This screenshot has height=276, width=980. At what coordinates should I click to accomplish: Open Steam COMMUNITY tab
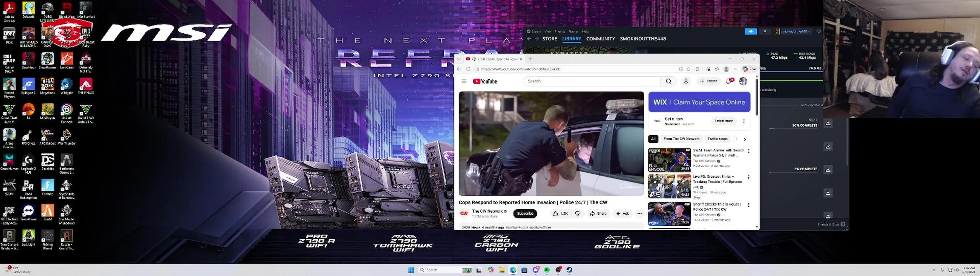click(x=600, y=39)
